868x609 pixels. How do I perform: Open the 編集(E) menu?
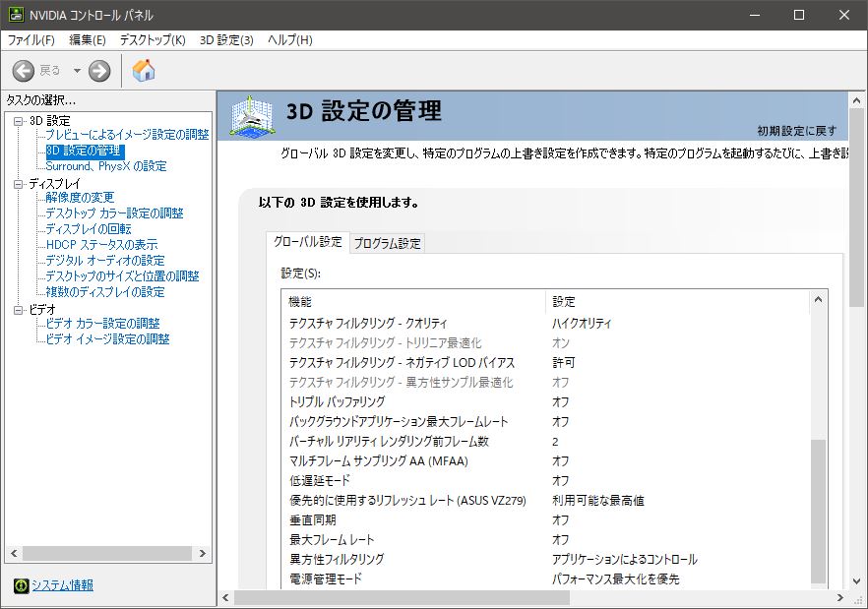click(x=88, y=40)
